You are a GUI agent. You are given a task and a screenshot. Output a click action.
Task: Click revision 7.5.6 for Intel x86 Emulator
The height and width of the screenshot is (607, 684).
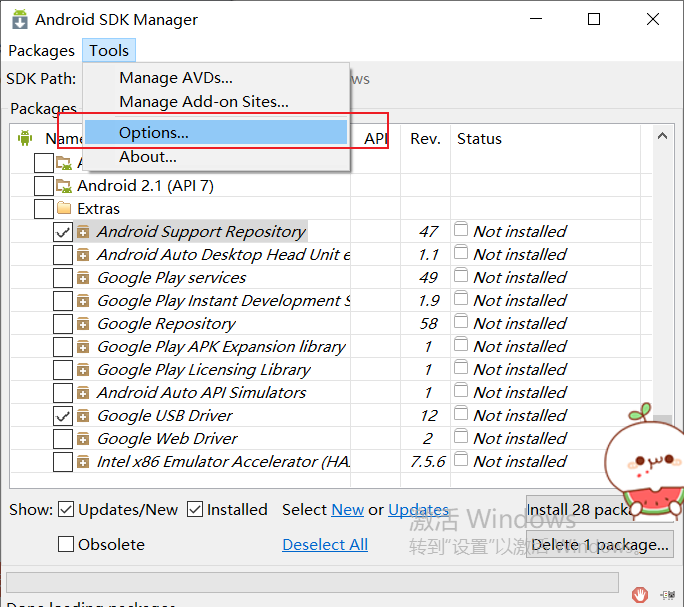[x=428, y=462]
